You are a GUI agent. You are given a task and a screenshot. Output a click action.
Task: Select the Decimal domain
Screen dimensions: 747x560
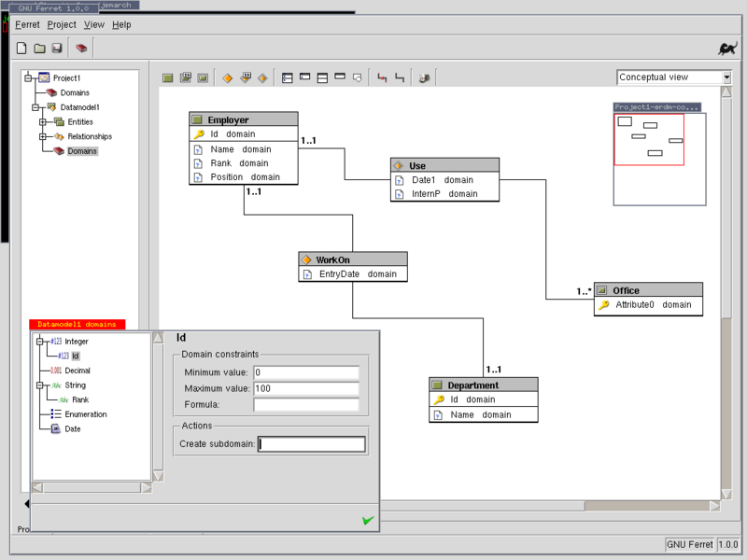pyautogui.click(x=78, y=371)
